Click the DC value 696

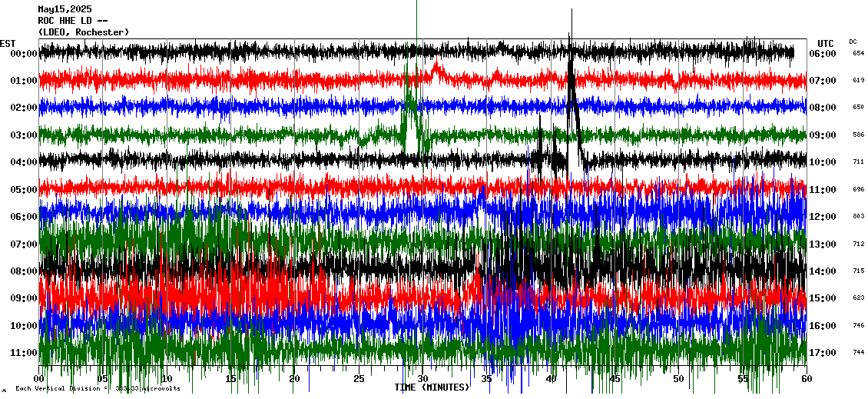(x=858, y=190)
